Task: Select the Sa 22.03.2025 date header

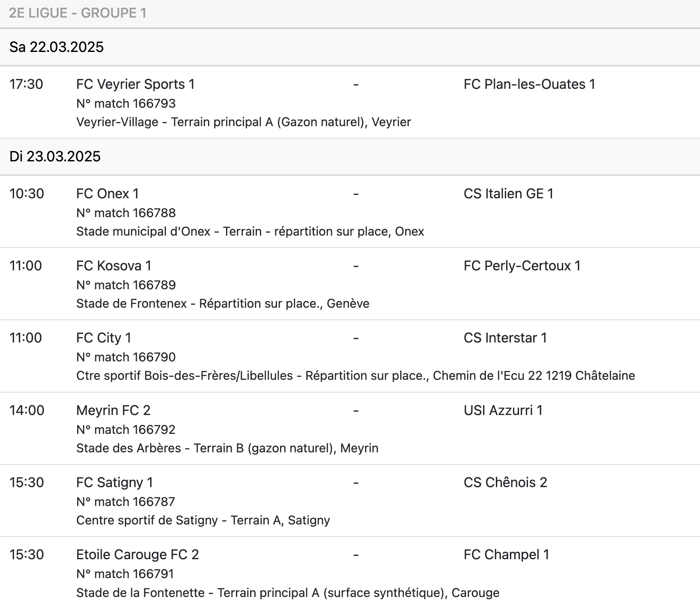Action: [57, 47]
